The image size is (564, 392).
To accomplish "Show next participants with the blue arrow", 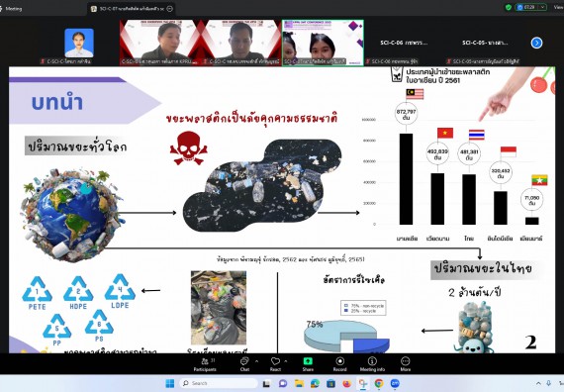I will coord(536,43).
